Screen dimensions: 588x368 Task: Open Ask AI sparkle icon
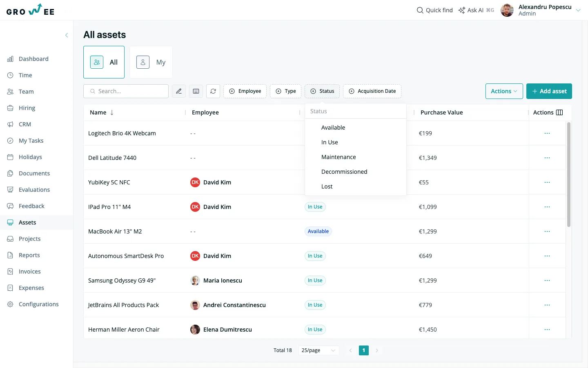pos(462,10)
